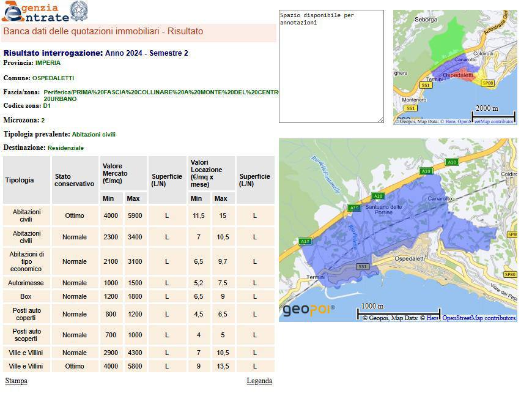Viewport: 532px width, 393px height.
Task: Open OpenStreetMap contributors link under large map
Action: click(479, 318)
